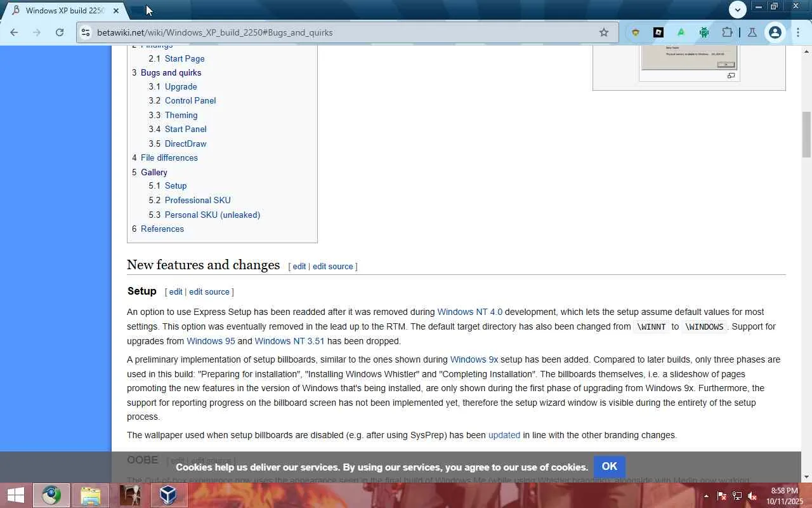Image resolution: width=812 pixels, height=508 pixels.
Task: Click the scrollbar up arrow
Action: pyautogui.click(x=806, y=51)
